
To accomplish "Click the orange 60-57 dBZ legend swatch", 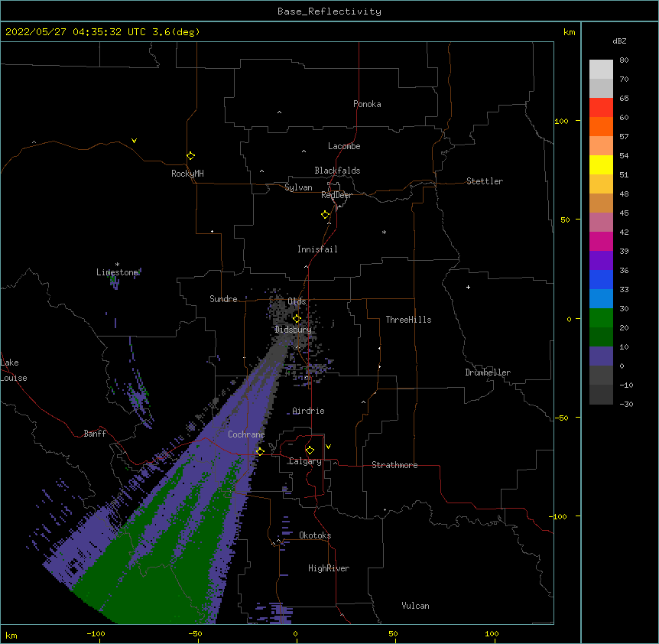I will (x=601, y=126).
